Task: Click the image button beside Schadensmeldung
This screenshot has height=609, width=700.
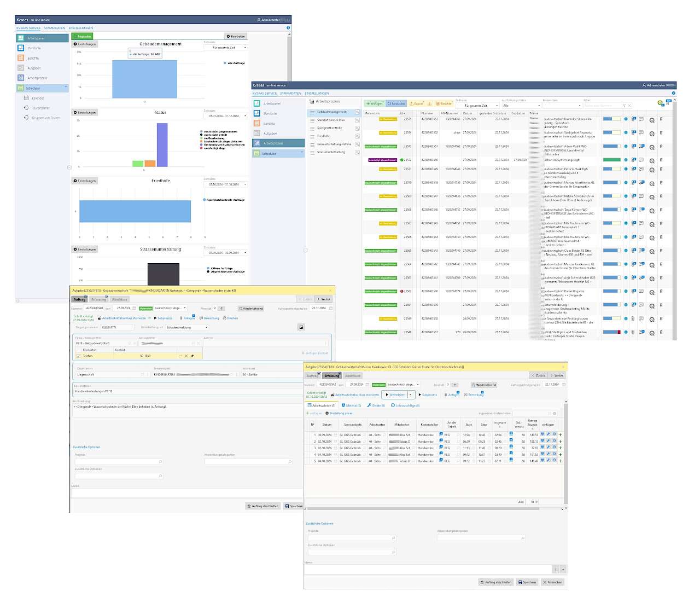Action: 301,327
